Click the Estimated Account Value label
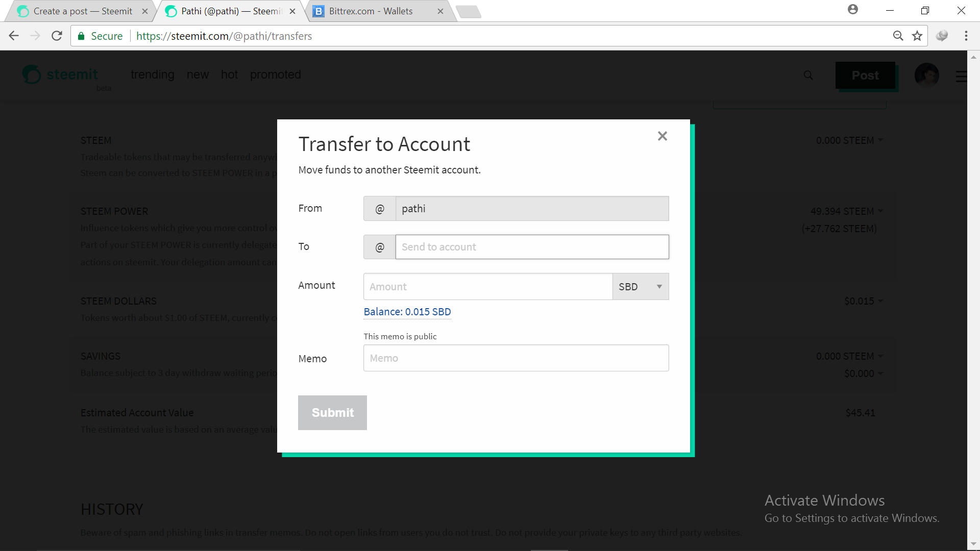Screen dimensions: 980x551 (137, 413)
